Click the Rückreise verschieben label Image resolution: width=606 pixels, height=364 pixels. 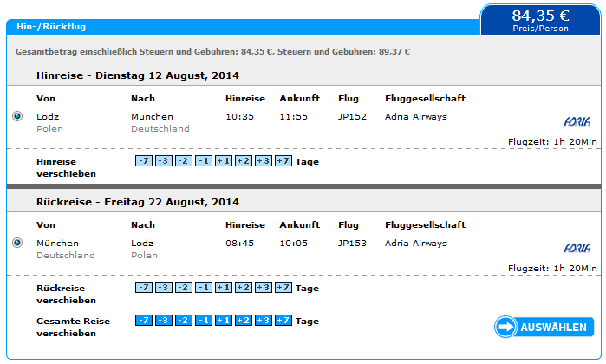(66, 294)
